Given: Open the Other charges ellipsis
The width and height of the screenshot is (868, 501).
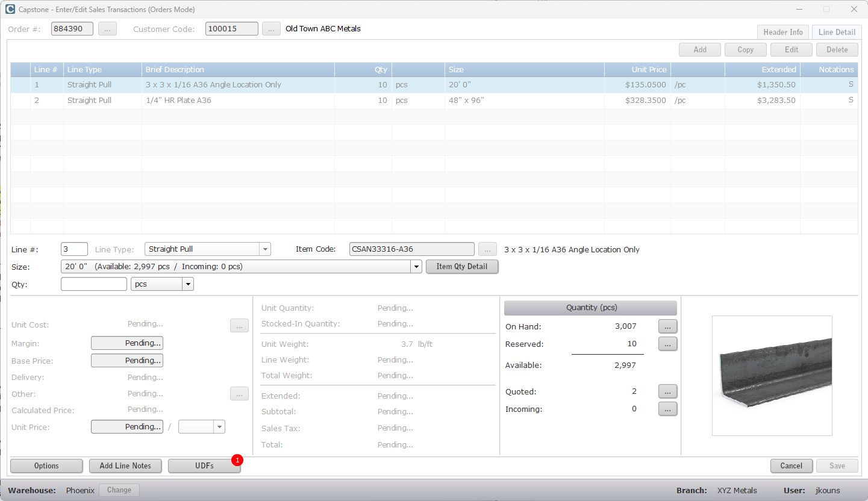Looking at the screenshot, I should click(239, 393).
